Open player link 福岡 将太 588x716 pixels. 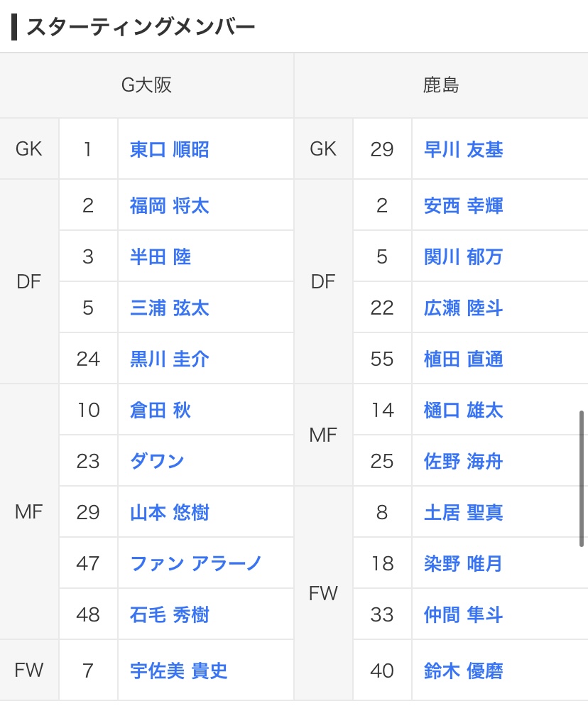169,206
